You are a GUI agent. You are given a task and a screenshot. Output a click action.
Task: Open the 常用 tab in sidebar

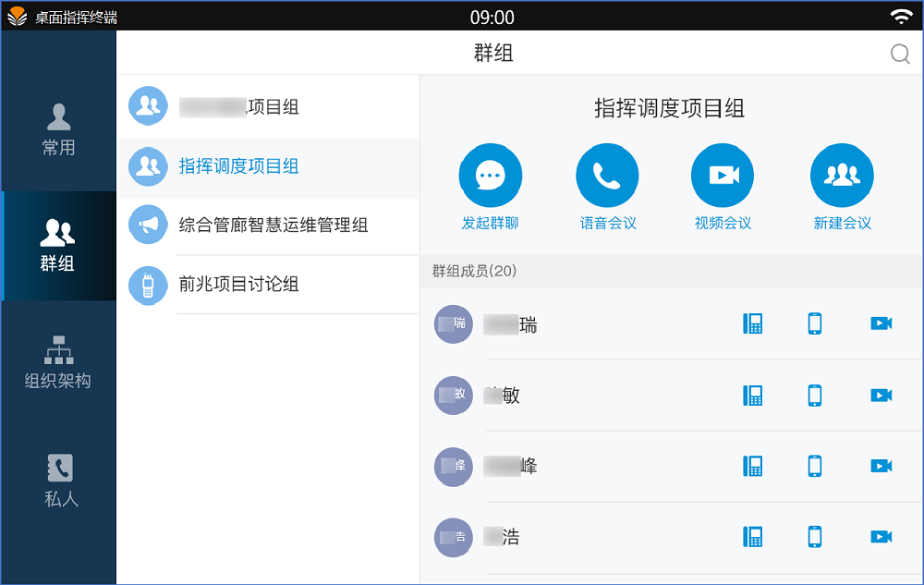pos(59,129)
